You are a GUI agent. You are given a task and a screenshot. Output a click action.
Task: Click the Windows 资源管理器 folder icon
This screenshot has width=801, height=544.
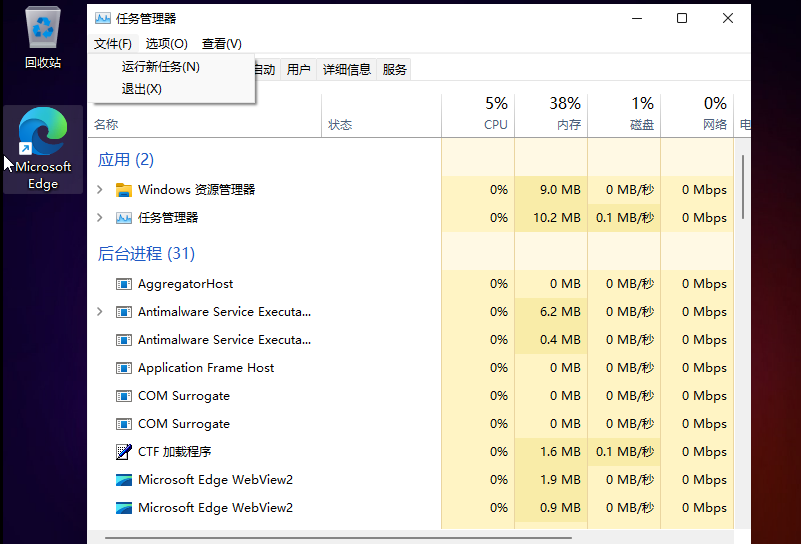coord(124,190)
